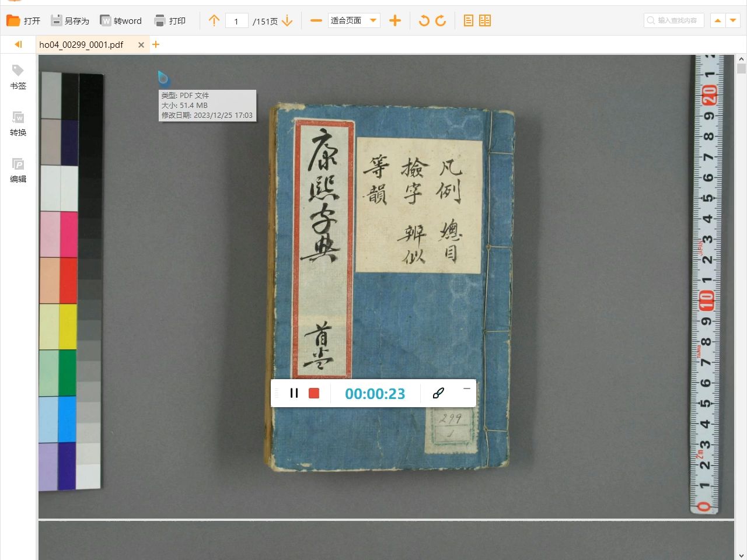The width and height of the screenshot is (747, 560).
Task: Rotate page clockwise
Action: [x=441, y=21]
